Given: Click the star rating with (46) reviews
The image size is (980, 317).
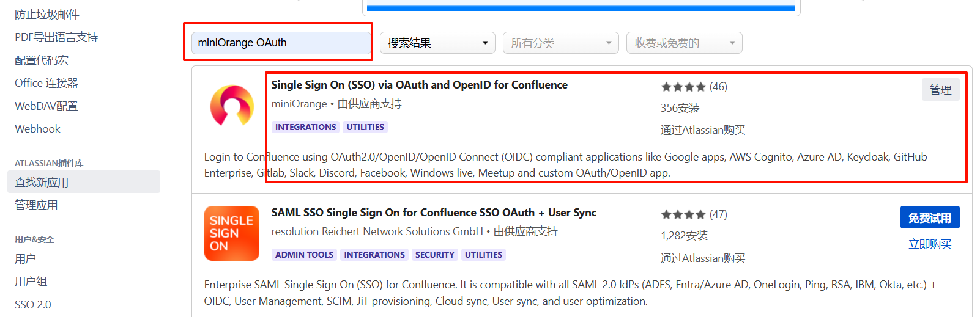Looking at the screenshot, I should pos(694,87).
